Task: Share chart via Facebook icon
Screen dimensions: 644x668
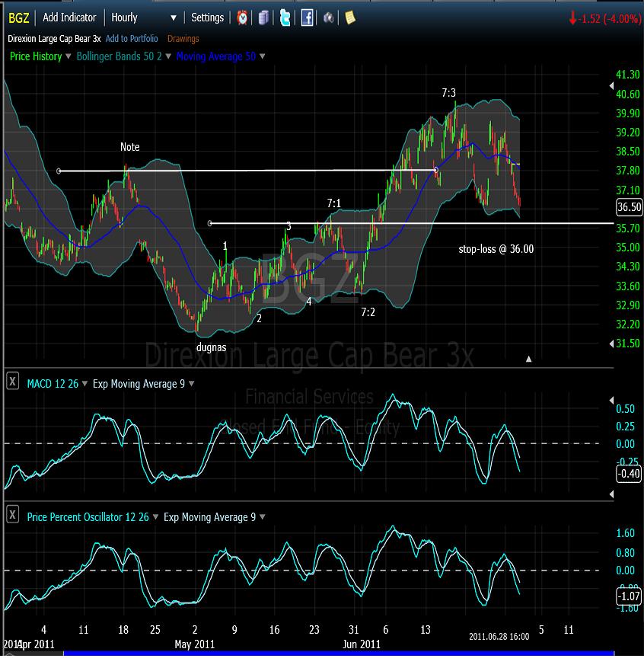Action: (x=307, y=18)
